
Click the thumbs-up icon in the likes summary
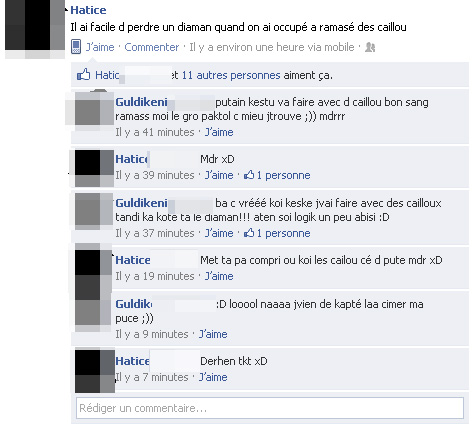tap(84, 75)
